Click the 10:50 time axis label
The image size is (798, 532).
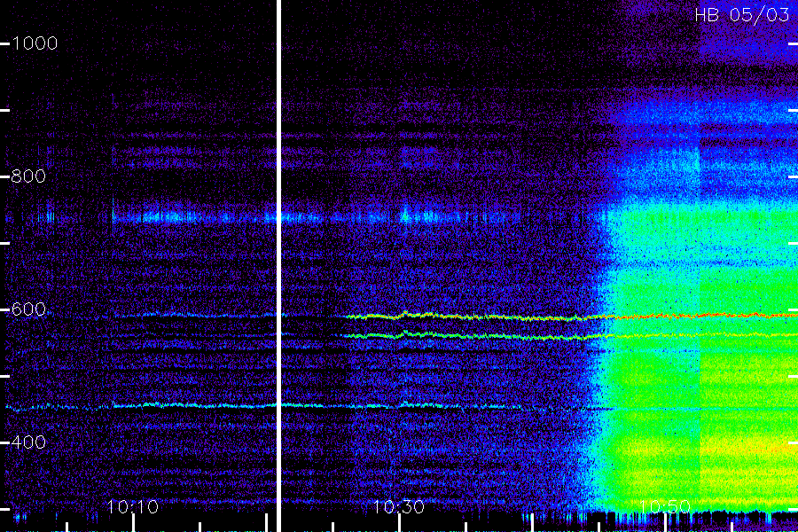tap(665, 506)
